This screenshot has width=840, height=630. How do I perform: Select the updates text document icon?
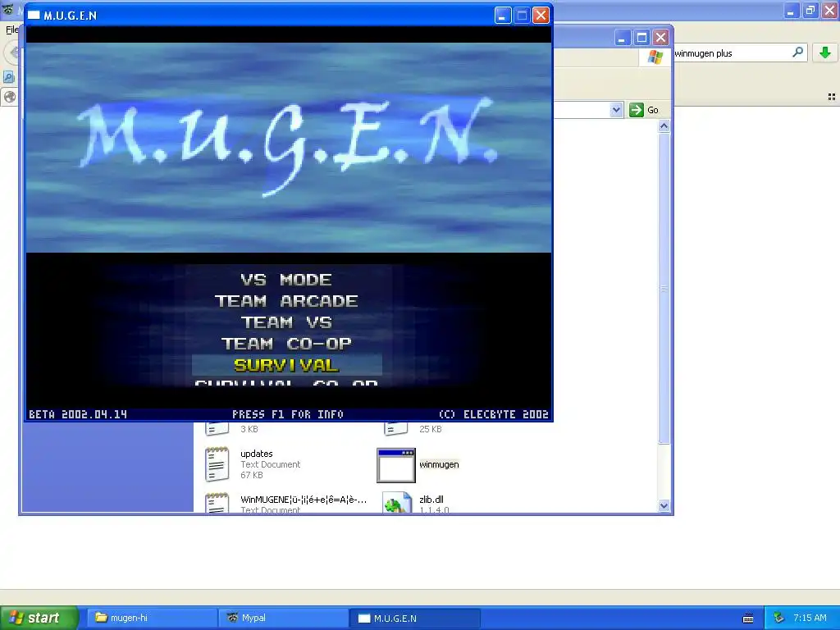[217, 464]
